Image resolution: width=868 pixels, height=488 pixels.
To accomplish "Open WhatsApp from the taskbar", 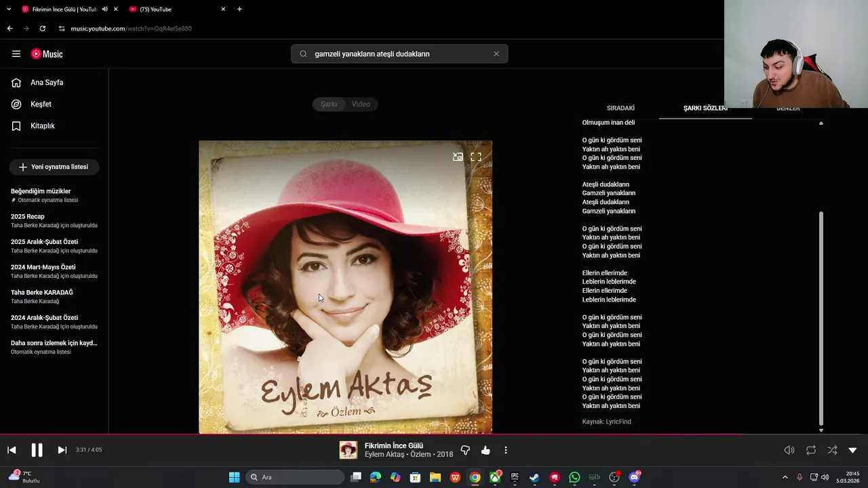I will click(574, 477).
